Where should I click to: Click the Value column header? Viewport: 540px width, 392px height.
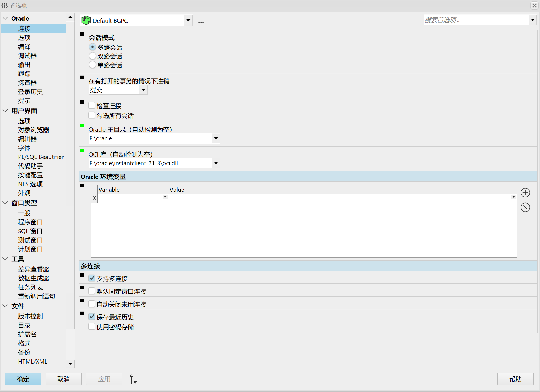click(x=343, y=190)
